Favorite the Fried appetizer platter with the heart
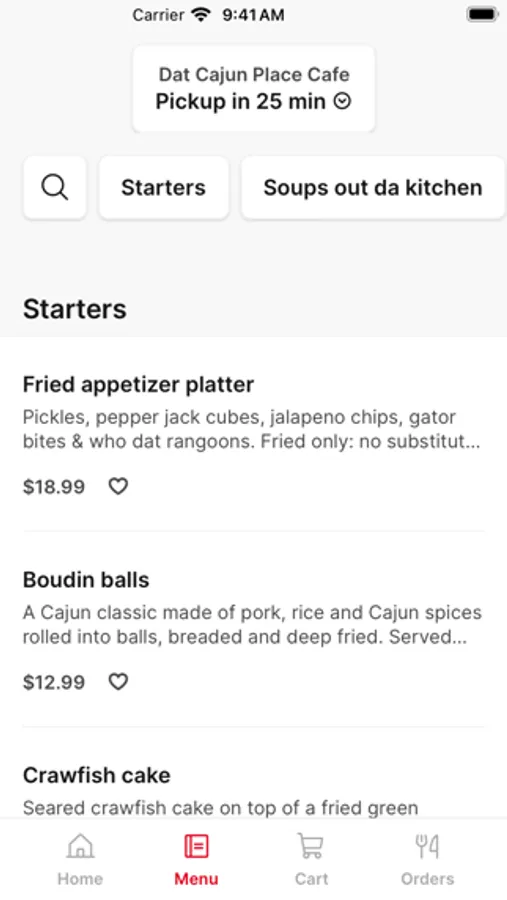Screen dimensions: 507x900 click(x=118, y=486)
